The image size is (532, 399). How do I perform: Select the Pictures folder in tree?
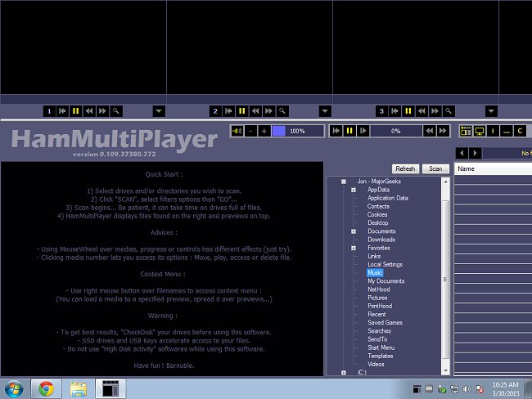pyautogui.click(x=377, y=298)
